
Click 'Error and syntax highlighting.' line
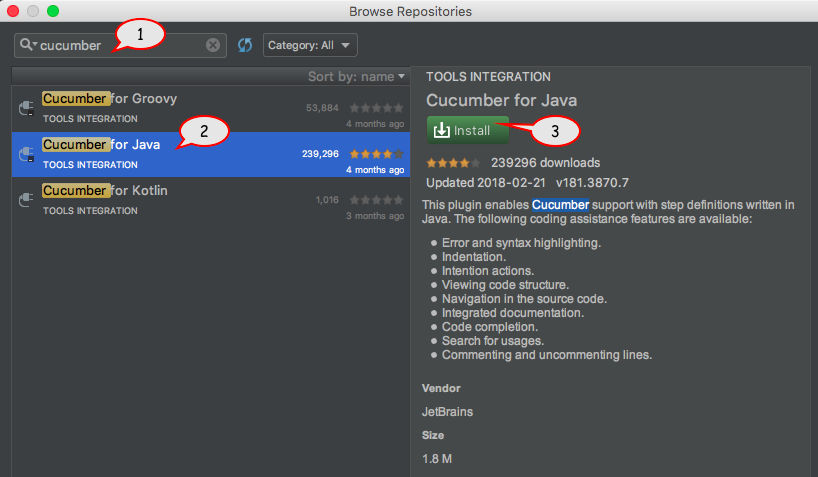pyautogui.click(x=521, y=243)
